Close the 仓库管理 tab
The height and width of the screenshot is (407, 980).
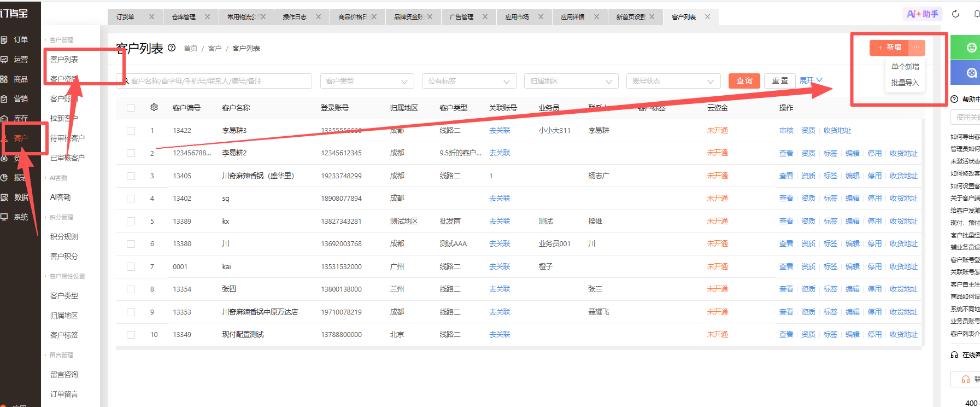(207, 17)
